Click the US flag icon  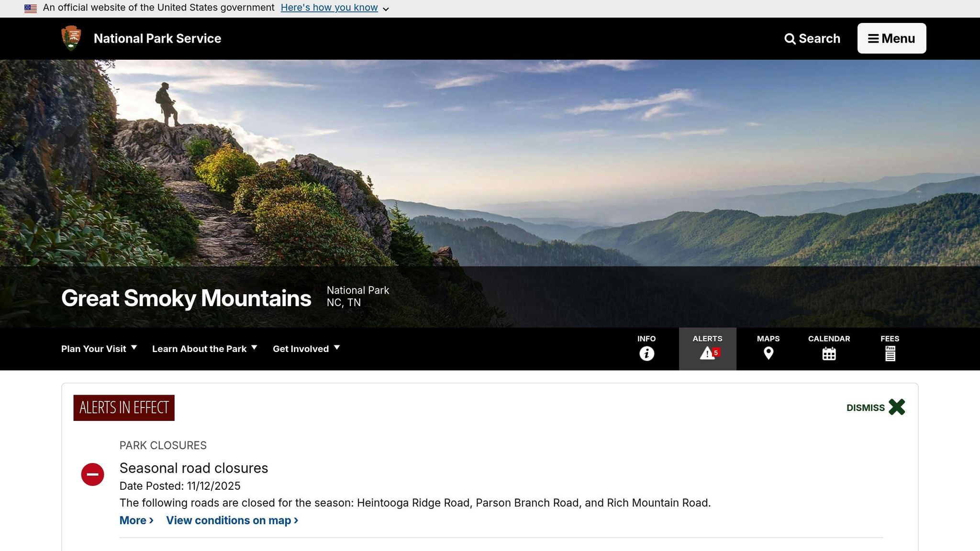(31, 8)
